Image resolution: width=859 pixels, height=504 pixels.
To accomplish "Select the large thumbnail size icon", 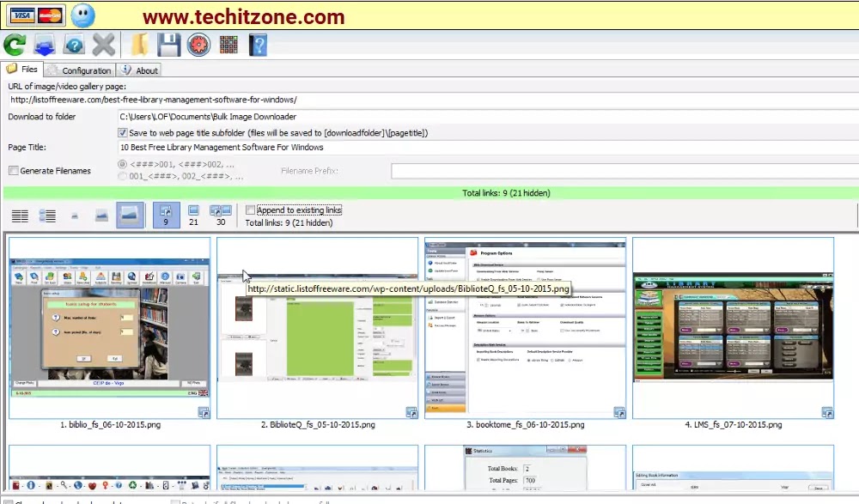I will (x=131, y=215).
